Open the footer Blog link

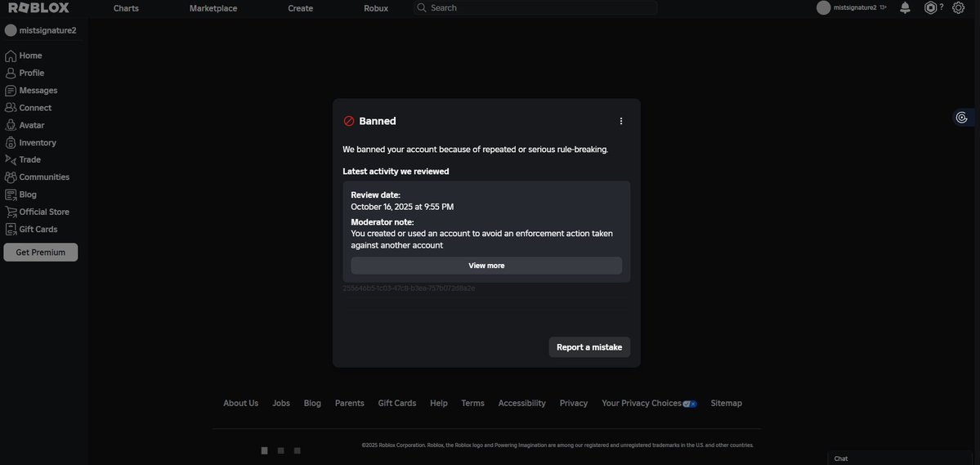click(x=312, y=403)
